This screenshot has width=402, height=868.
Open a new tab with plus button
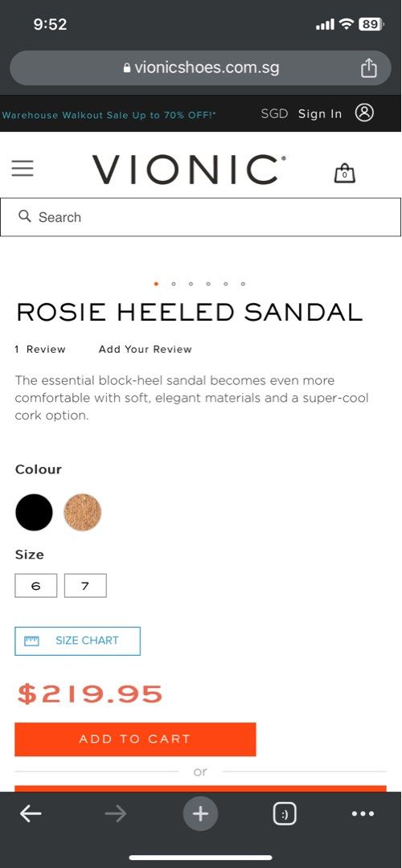pyautogui.click(x=200, y=813)
